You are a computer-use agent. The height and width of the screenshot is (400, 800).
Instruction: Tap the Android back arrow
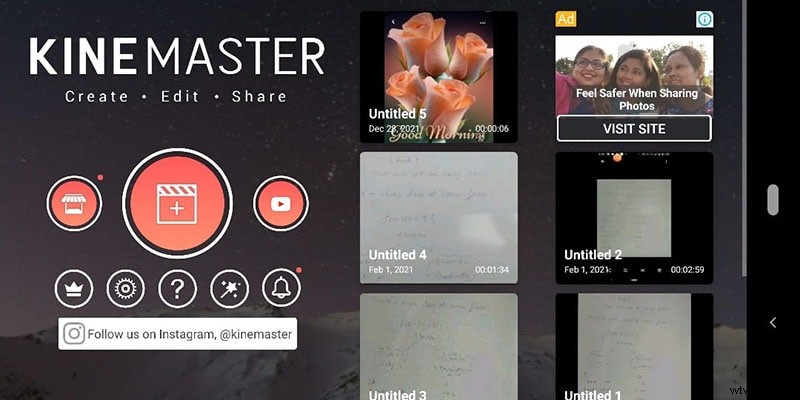(773, 322)
